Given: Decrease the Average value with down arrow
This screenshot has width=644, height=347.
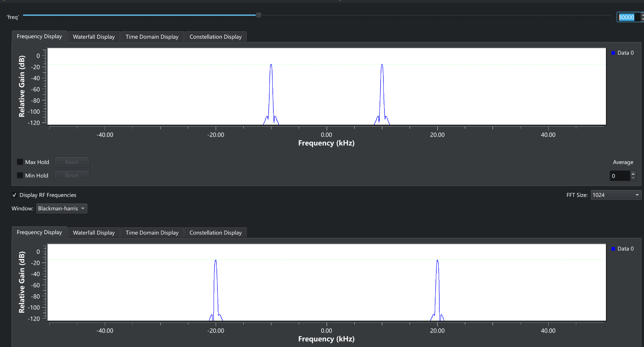Looking at the screenshot, I should (633, 178).
